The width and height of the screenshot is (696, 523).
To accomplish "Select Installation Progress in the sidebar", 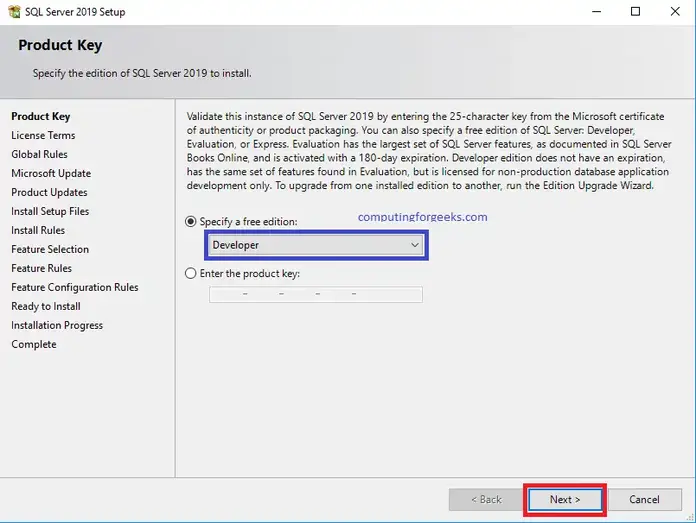I will 57,325.
